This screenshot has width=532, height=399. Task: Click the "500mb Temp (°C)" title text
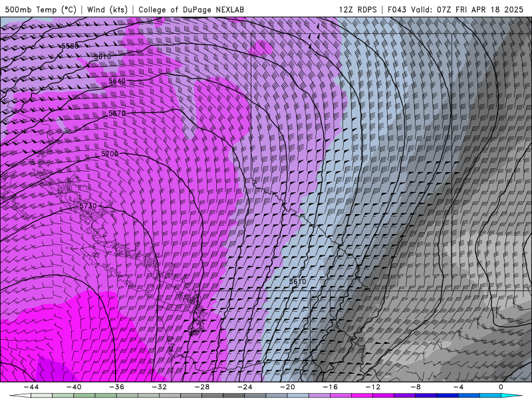point(41,9)
